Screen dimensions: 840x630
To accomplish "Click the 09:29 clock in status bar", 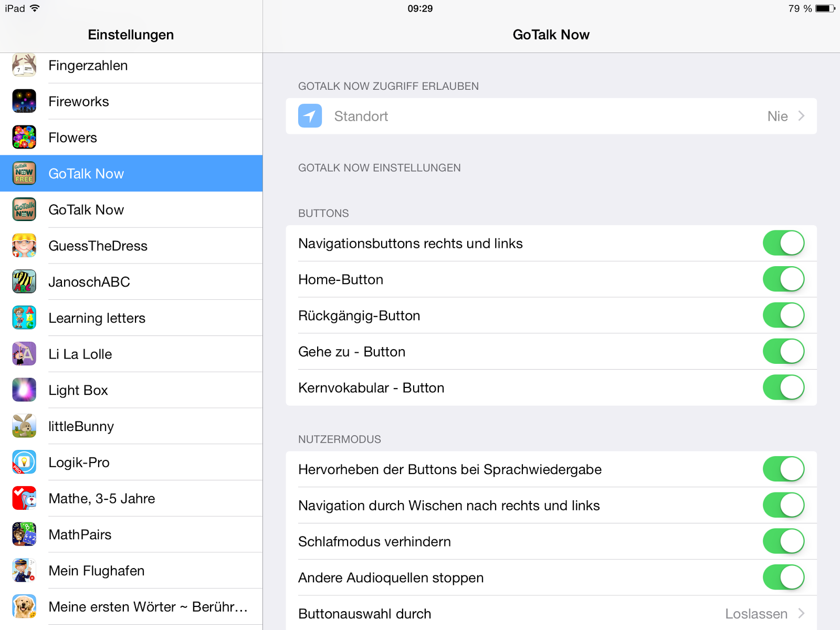I will pos(421,8).
